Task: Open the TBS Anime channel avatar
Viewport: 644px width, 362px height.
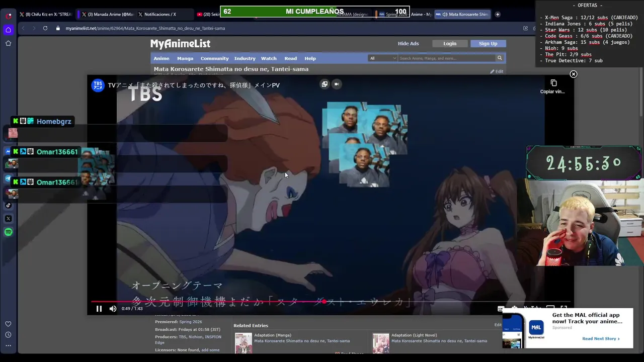Action: (98, 85)
